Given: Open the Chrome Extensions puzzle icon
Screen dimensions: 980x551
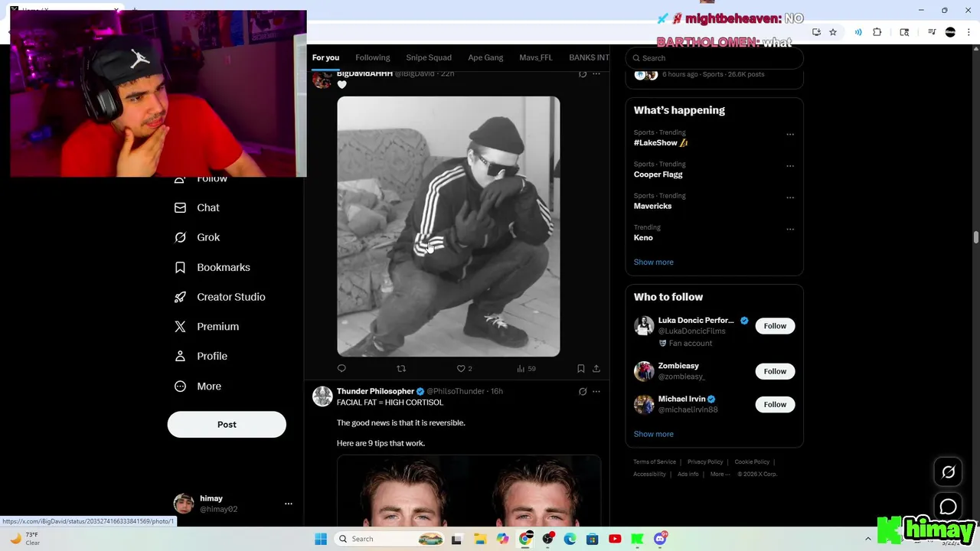Looking at the screenshot, I should [x=877, y=32].
